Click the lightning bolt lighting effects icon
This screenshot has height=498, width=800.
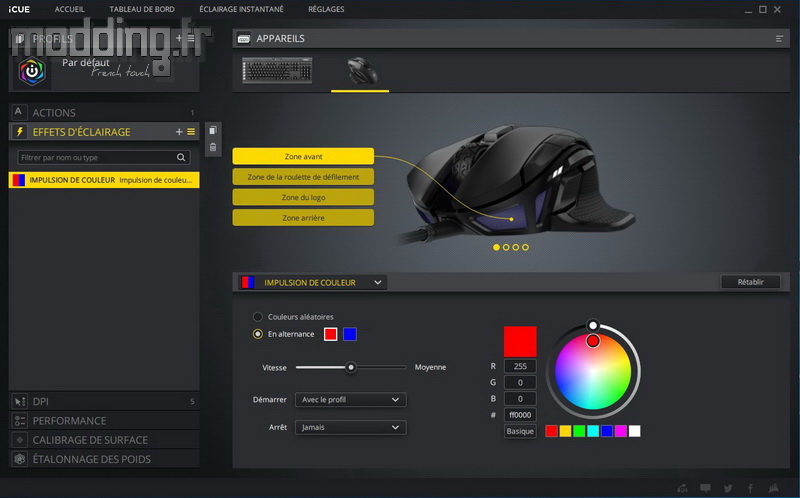coord(19,132)
